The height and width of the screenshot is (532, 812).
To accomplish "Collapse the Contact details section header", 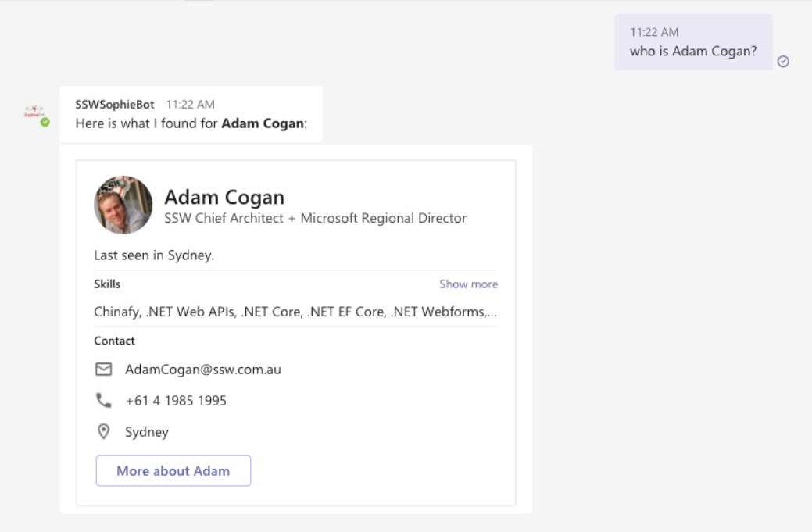I will click(x=113, y=341).
